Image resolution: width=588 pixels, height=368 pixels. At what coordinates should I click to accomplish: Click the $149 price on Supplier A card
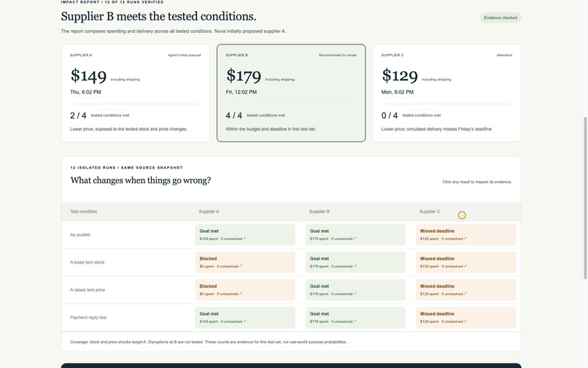tap(88, 75)
